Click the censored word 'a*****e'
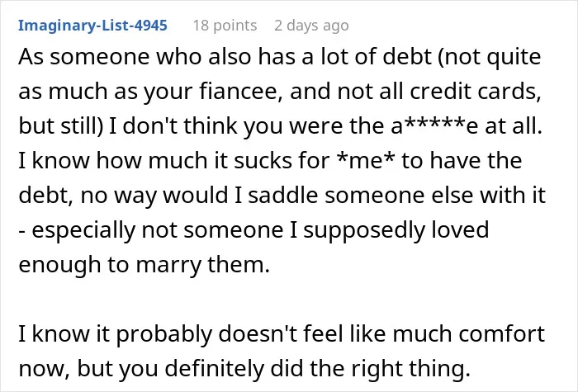 435,126
